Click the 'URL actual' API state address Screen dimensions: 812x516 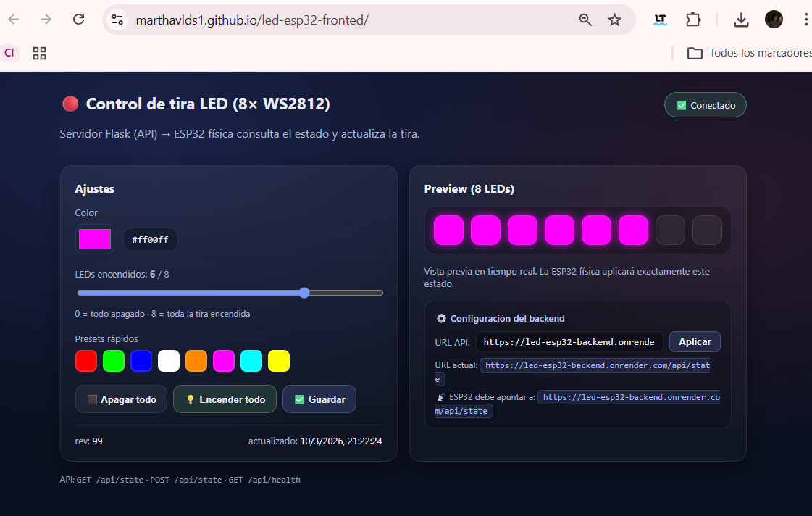tap(595, 366)
